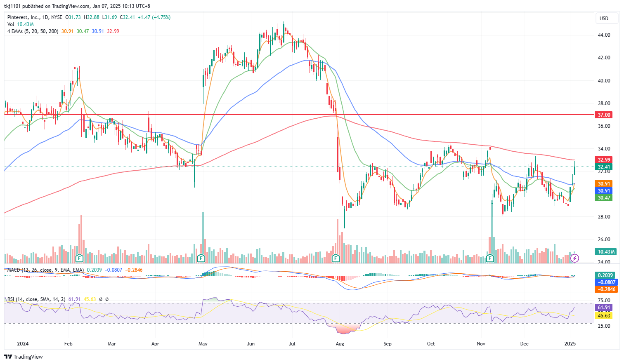Click the -0.0807 MACD value label
The width and height of the screenshot is (624, 364).
click(605, 282)
